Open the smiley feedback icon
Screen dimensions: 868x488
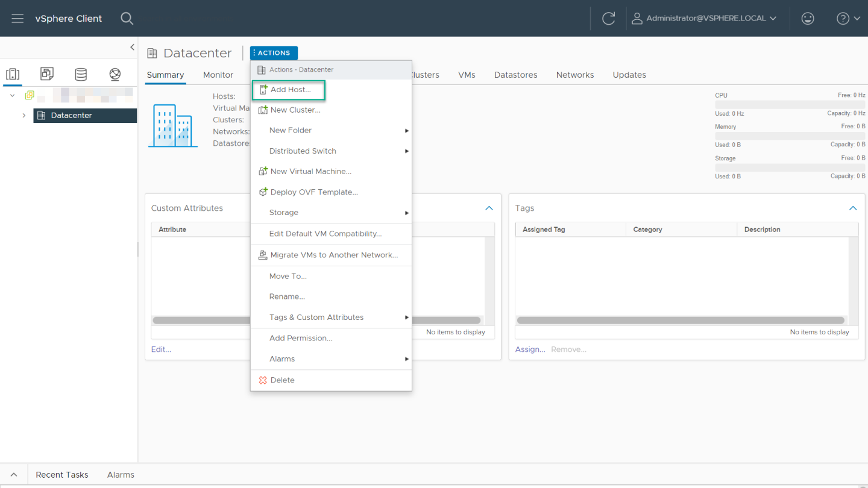coord(808,19)
